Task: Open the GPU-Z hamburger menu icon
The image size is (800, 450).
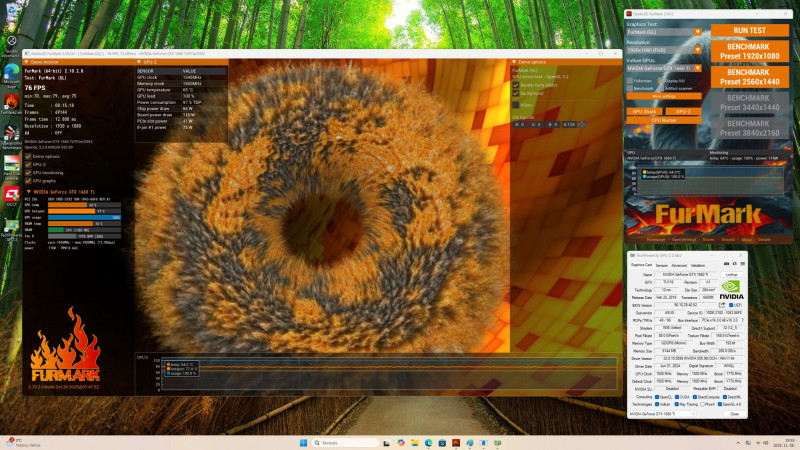Action: coord(743,264)
